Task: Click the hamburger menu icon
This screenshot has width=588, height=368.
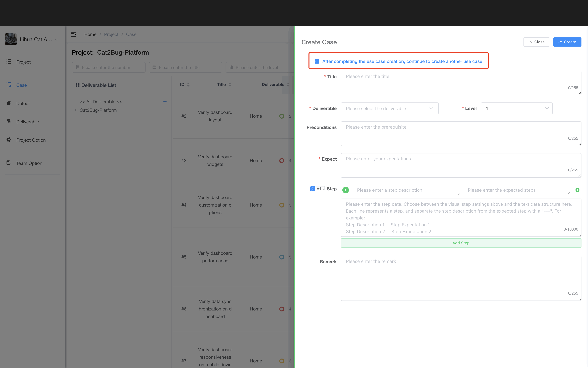Action: pyautogui.click(x=73, y=34)
